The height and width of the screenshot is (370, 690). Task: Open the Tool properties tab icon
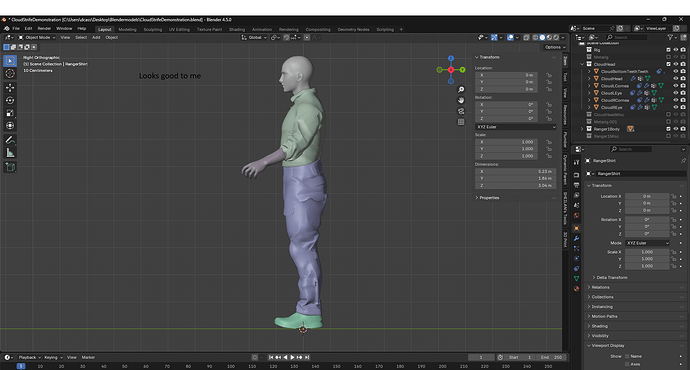point(576,162)
